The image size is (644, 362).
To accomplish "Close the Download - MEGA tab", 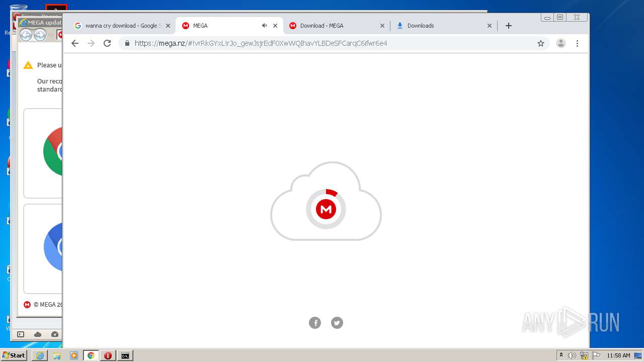I will pyautogui.click(x=382, y=26).
